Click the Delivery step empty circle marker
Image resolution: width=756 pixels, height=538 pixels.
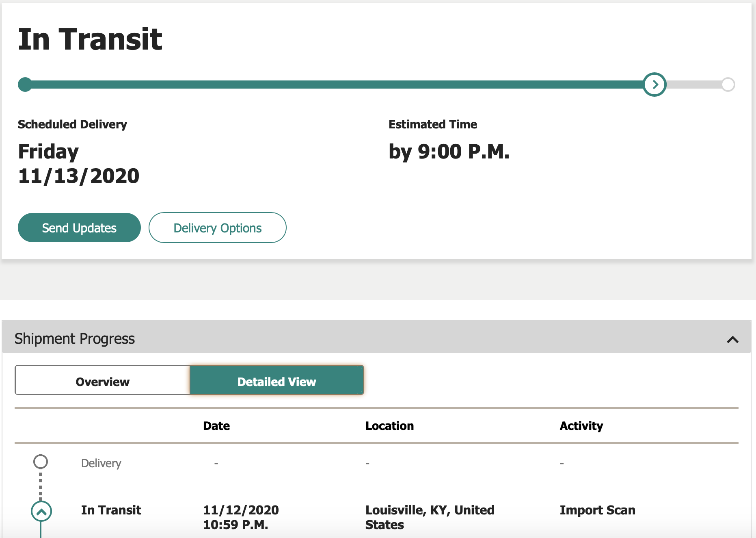(x=41, y=462)
